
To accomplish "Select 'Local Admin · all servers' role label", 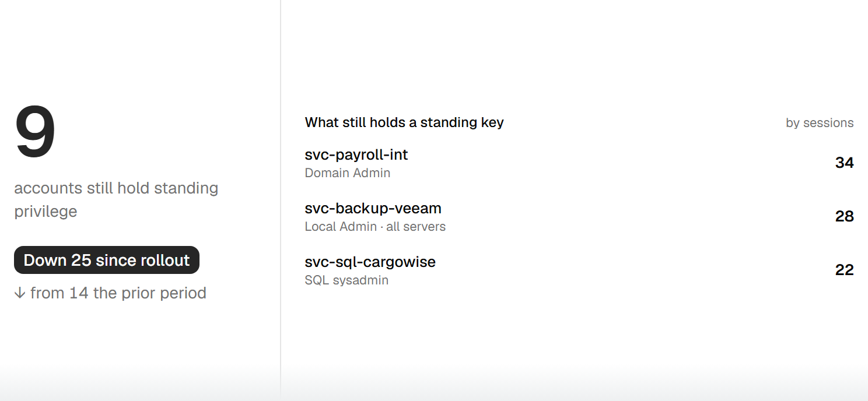I will click(375, 227).
